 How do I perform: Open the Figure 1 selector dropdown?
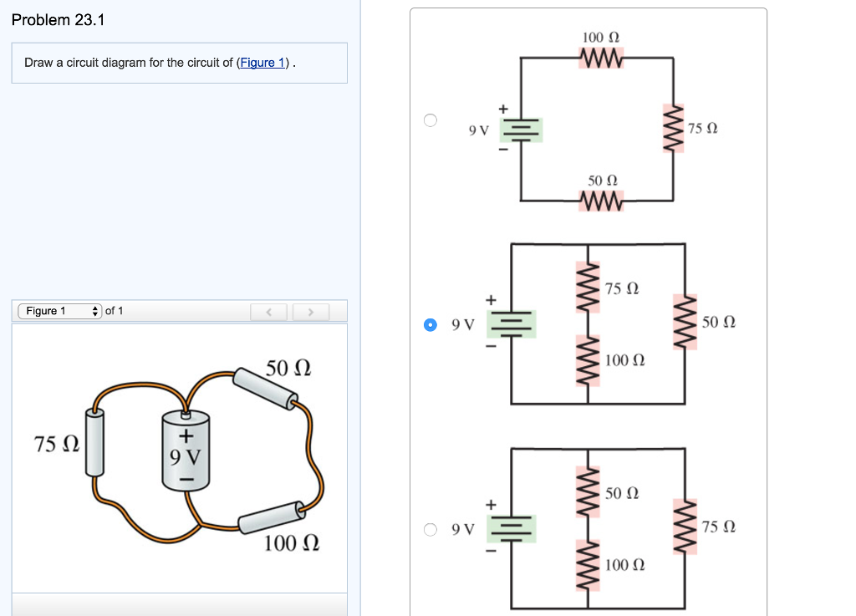click(59, 310)
